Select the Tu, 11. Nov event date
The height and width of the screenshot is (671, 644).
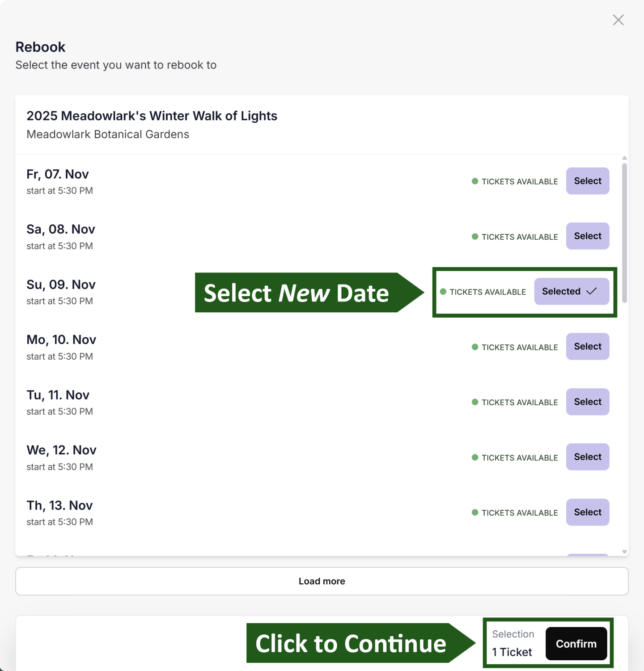point(587,402)
